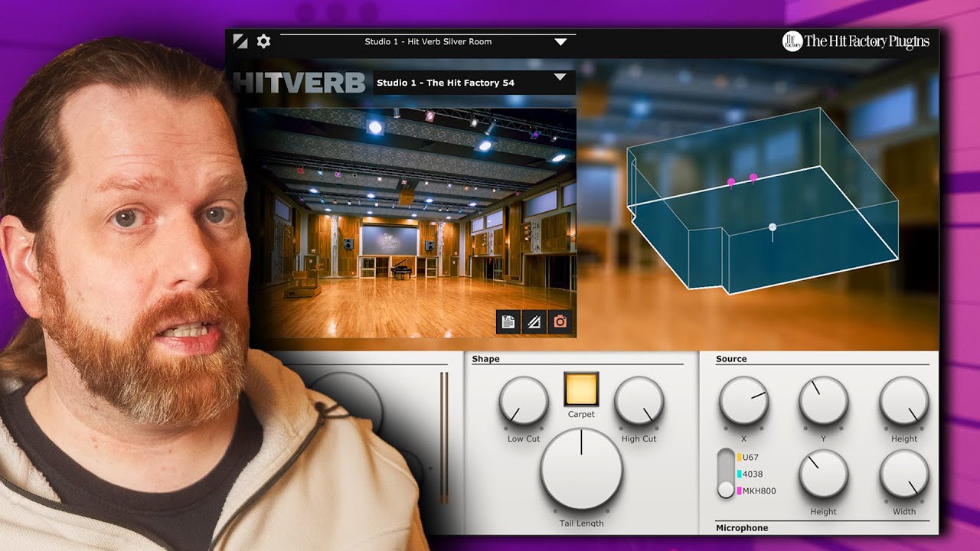Click the resize window icon at top left

[x=240, y=41]
